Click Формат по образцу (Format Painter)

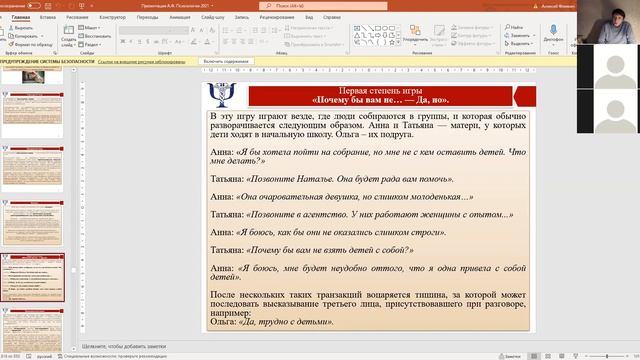[31, 44]
